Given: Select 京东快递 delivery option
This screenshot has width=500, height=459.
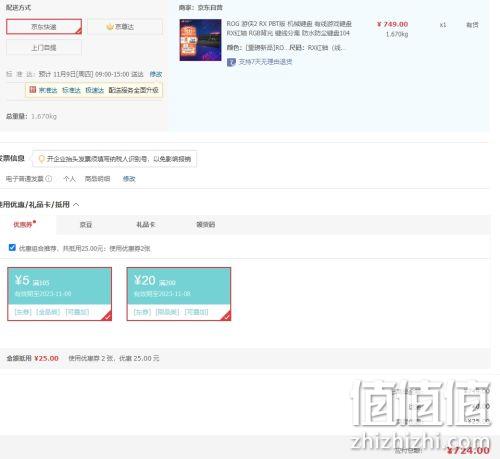Looking at the screenshot, I should [x=44, y=27].
